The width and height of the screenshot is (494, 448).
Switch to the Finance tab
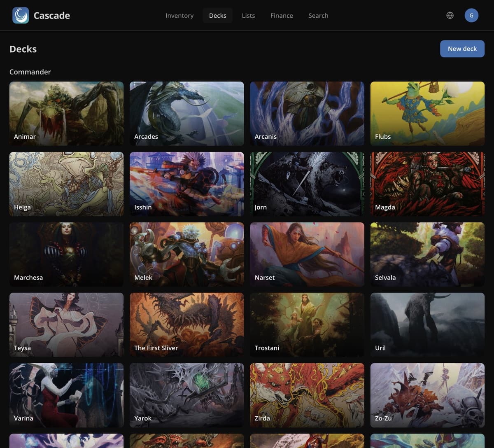coord(282,15)
